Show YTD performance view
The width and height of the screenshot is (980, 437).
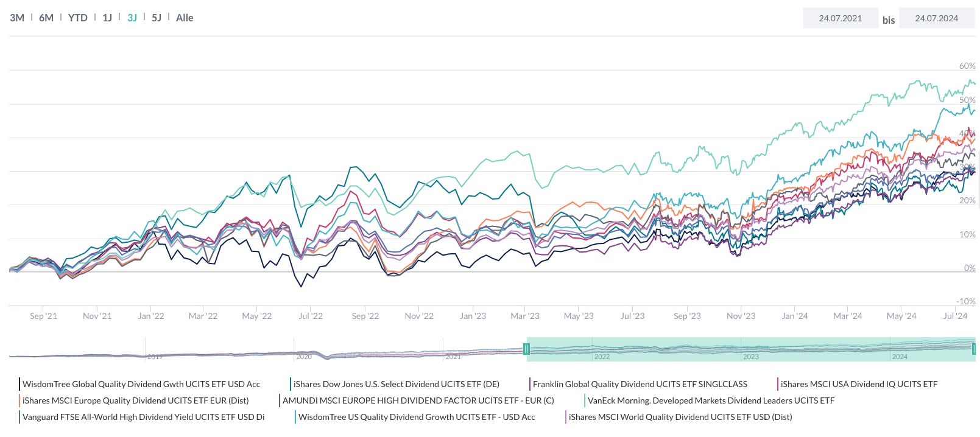pos(77,18)
